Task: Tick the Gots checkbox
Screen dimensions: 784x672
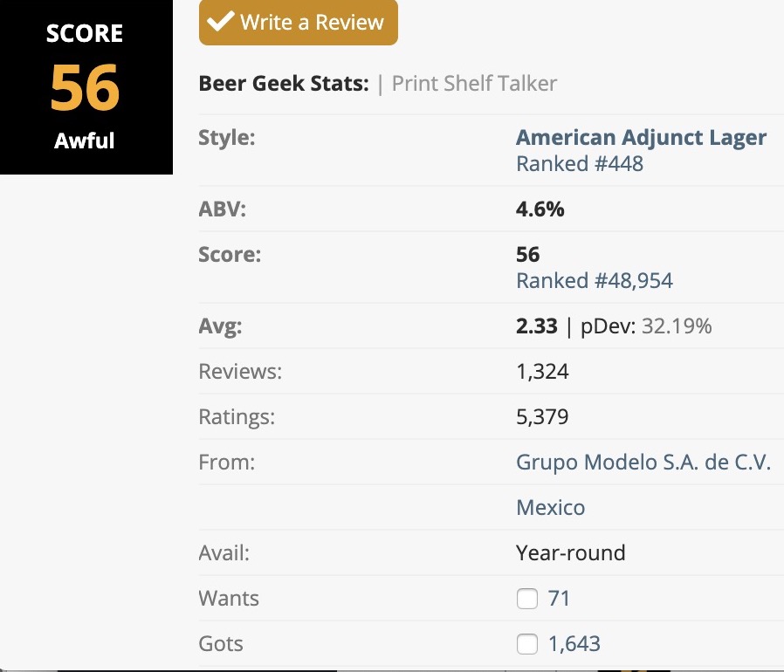Action: click(x=527, y=644)
